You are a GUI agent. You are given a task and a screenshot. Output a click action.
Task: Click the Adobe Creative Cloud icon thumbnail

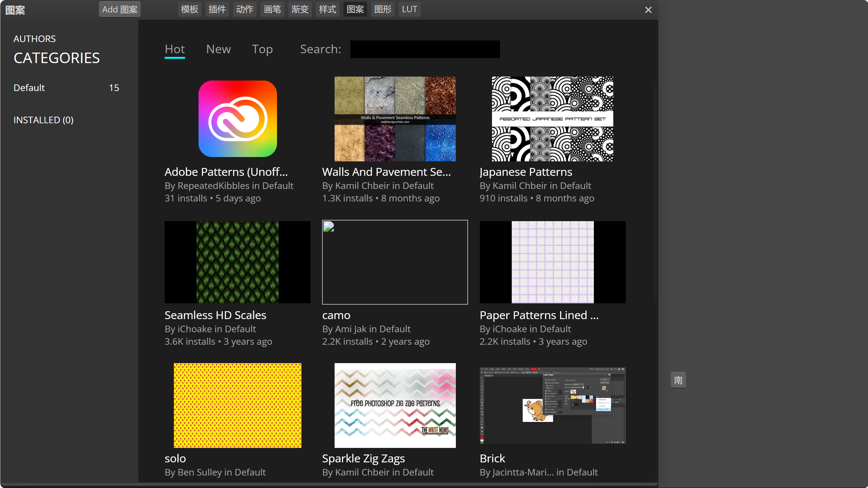tap(238, 119)
